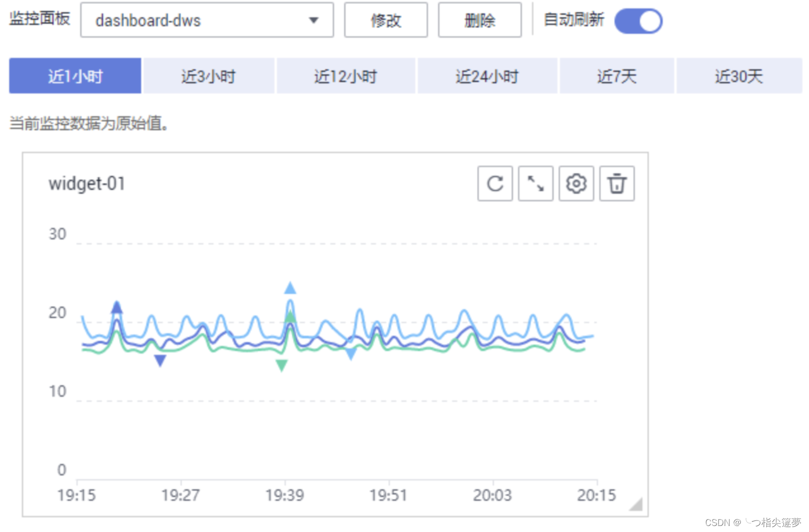Open widget-01 settings gear
This screenshot has width=809, height=532.
click(576, 184)
